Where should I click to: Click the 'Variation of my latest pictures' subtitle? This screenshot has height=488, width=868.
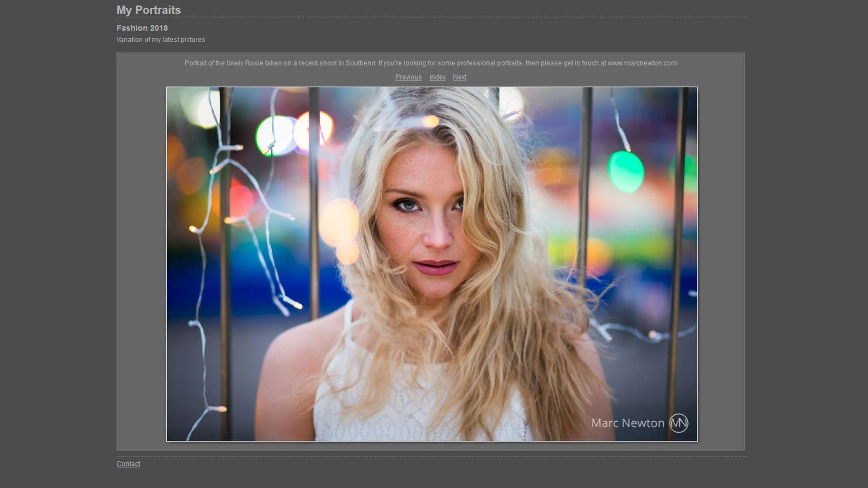160,40
